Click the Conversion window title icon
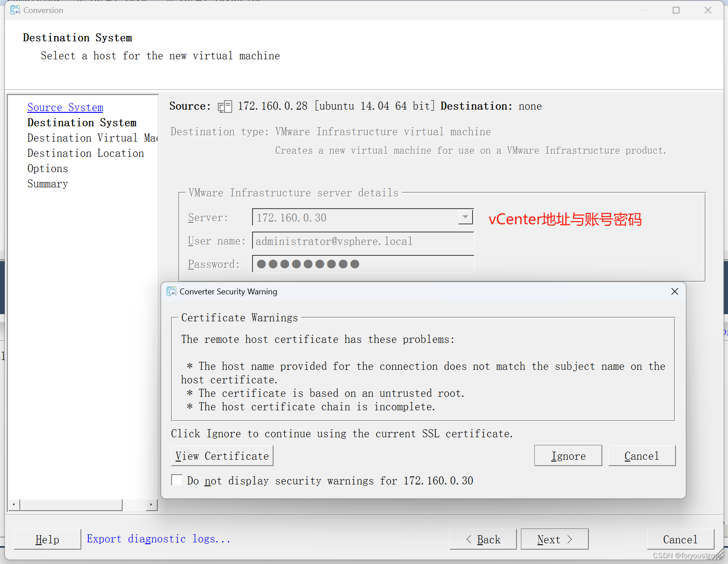The height and width of the screenshot is (564, 728). click(15, 10)
